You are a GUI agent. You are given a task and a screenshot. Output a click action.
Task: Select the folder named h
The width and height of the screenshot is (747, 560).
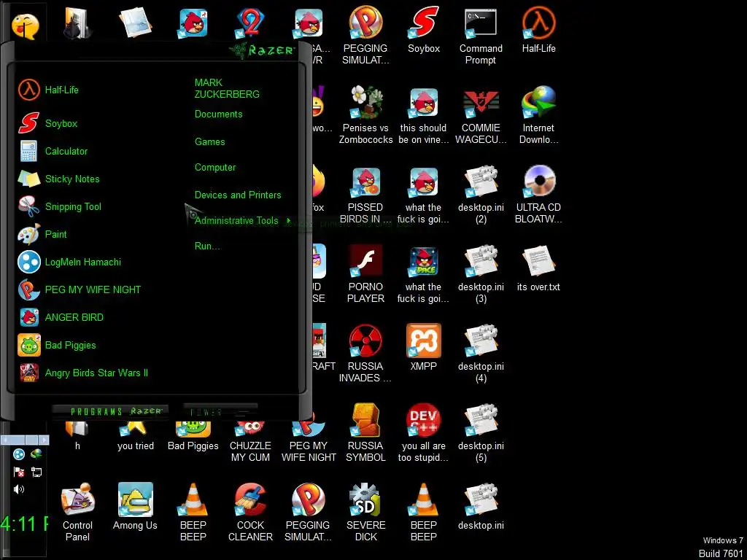(77, 437)
